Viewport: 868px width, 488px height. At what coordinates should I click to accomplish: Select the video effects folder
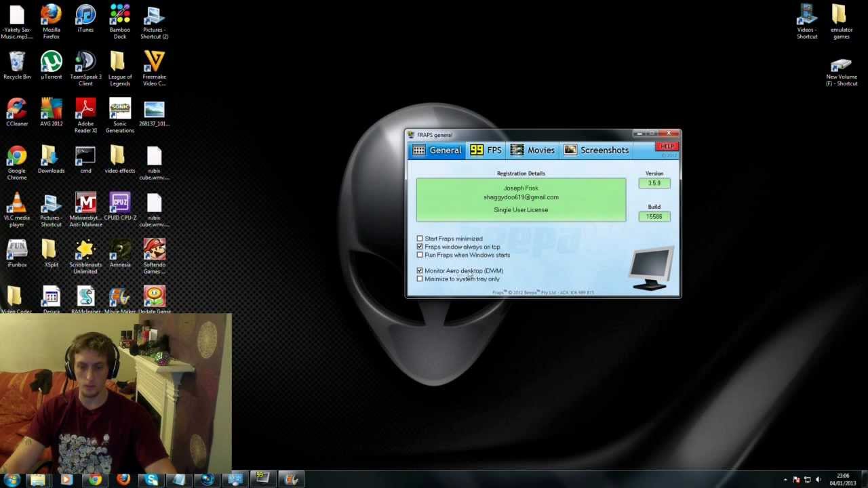[x=120, y=159]
